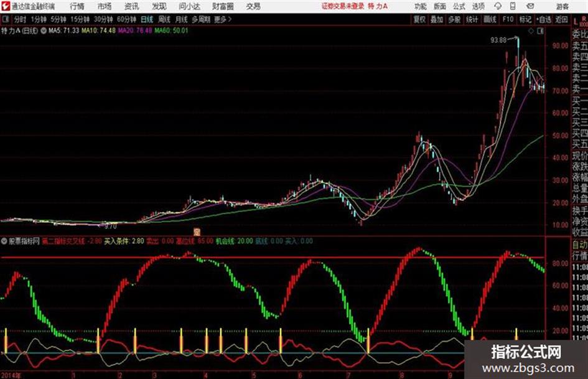Click the 证券交易未登录 status link
The height and width of the screenshot is (379, 588).
pos(343,6)
